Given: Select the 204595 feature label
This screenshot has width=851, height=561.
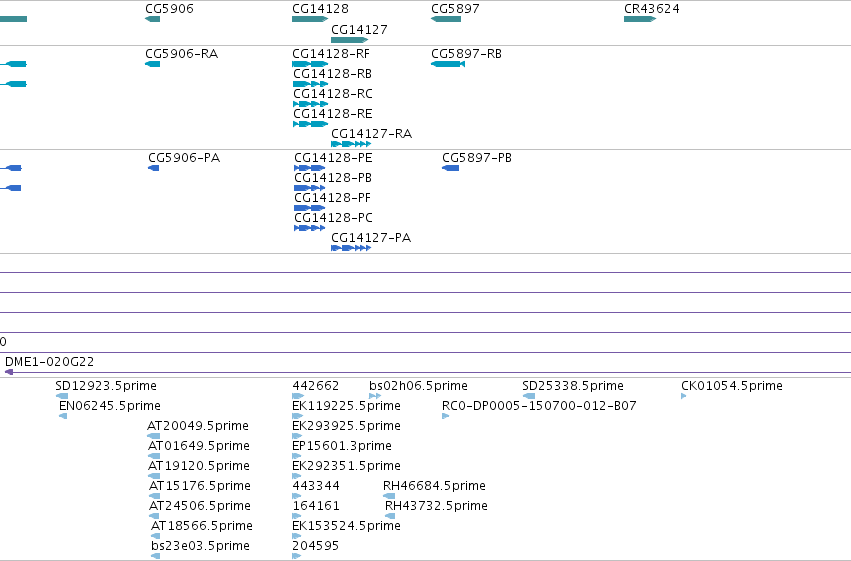Looking at the screenshot, I should [315, 546].
